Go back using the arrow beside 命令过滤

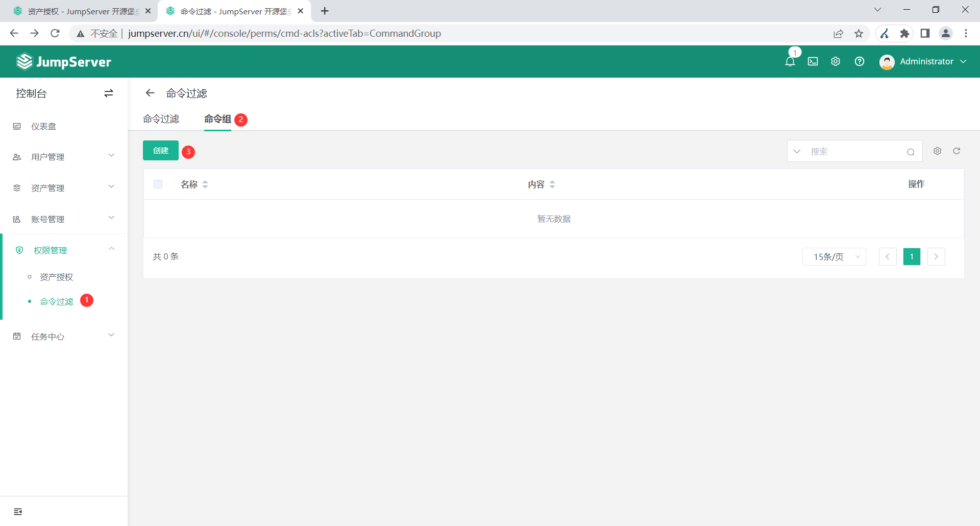coord(150,93)
